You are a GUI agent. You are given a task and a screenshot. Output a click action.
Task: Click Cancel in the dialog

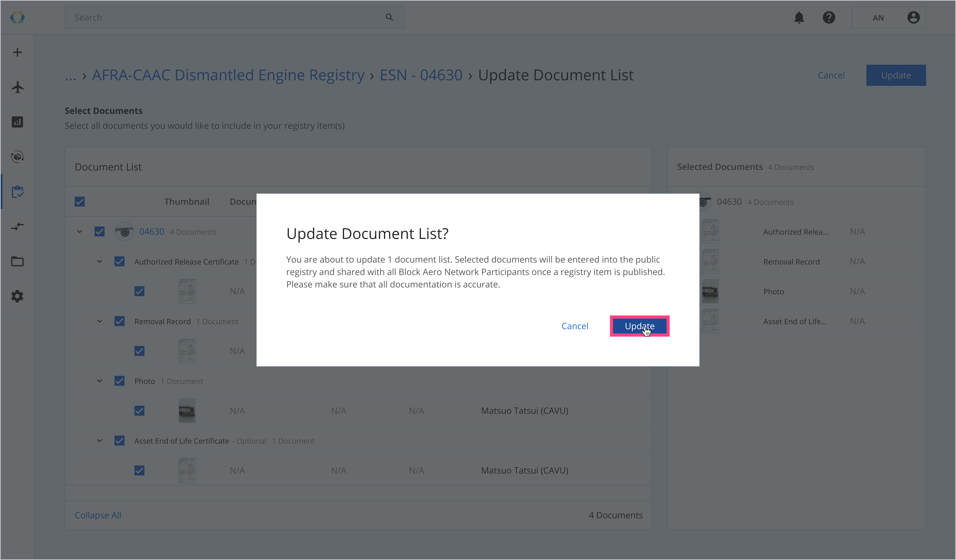point(575,326)
